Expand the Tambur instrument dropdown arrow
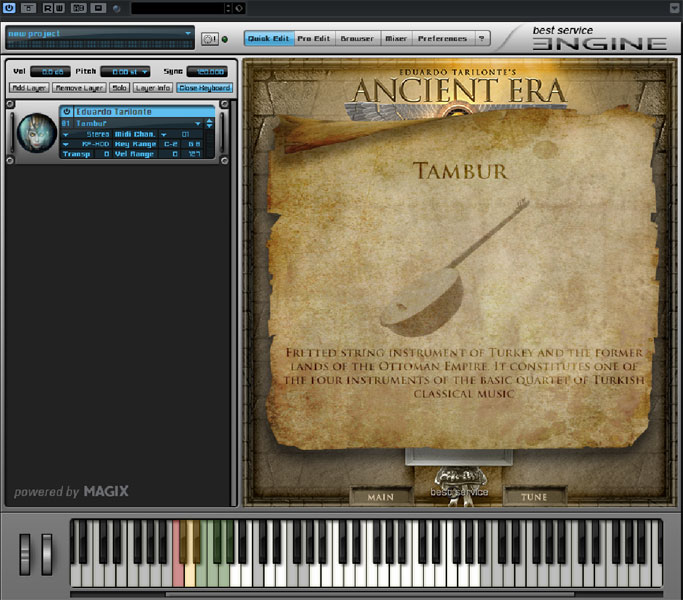Image resolution: width=683 pixels, height=600 pixels. coord(198,123)
